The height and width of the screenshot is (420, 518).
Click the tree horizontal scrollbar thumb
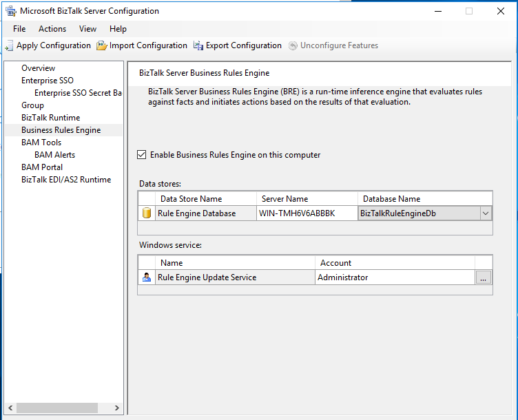57,408
